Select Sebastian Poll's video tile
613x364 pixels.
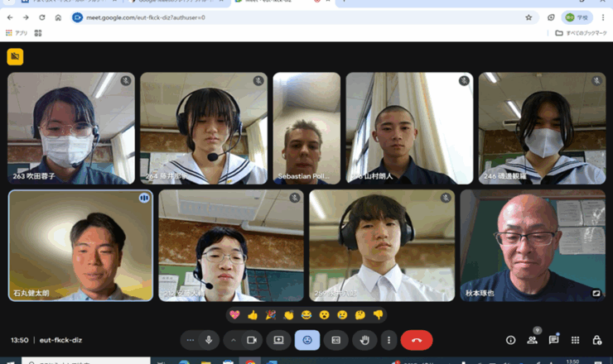tap(306, 128)
